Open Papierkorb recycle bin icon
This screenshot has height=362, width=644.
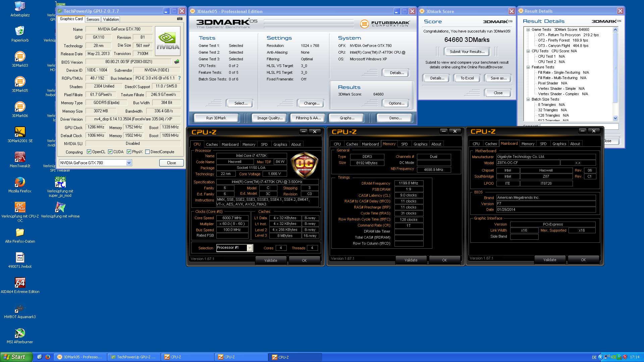20,31
